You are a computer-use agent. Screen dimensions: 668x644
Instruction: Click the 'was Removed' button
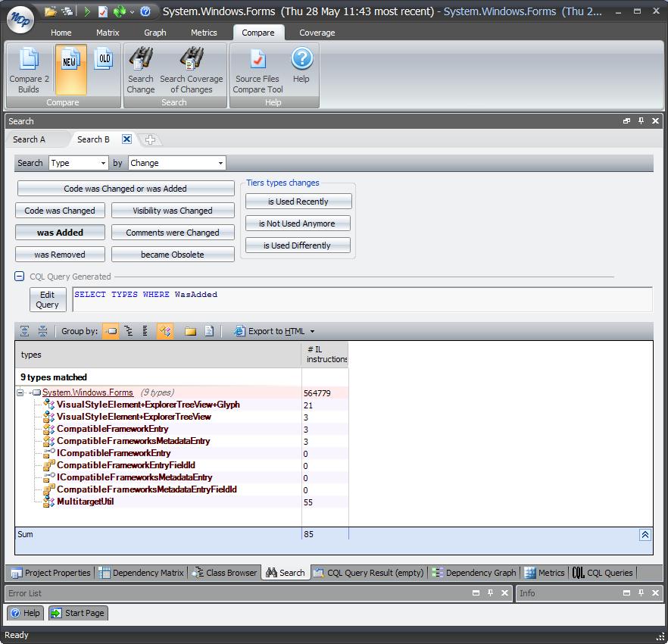tap(60, 255)
